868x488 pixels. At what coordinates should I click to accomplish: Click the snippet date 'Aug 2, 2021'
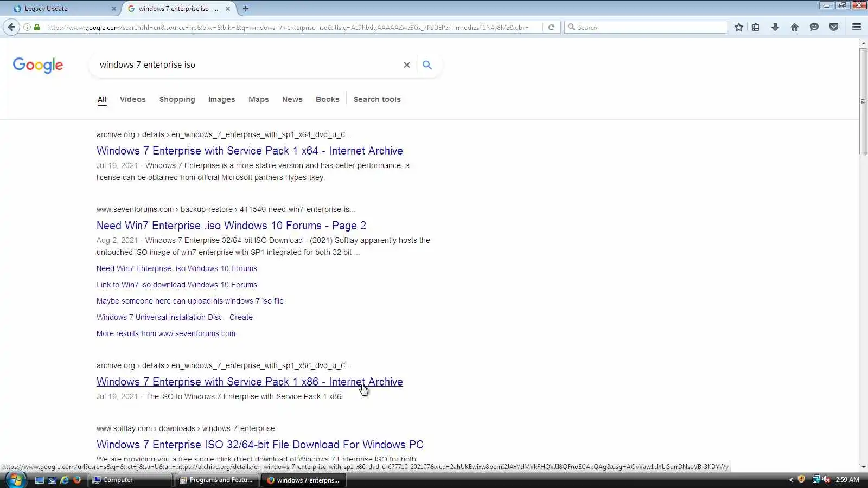point(117,240)
